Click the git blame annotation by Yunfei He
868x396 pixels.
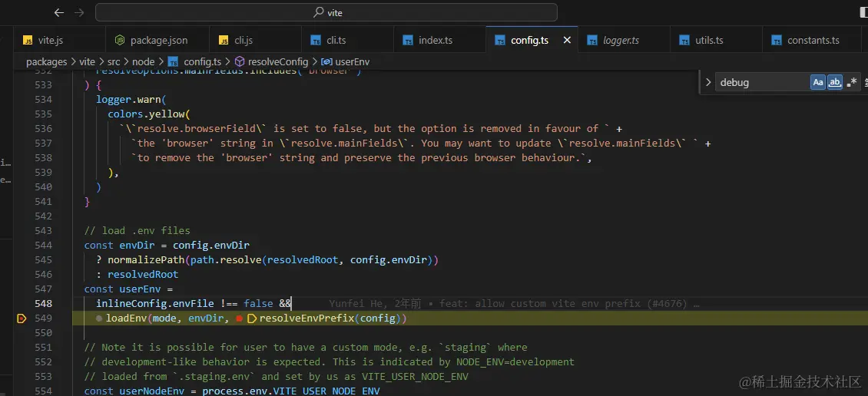tap(514, 304)
